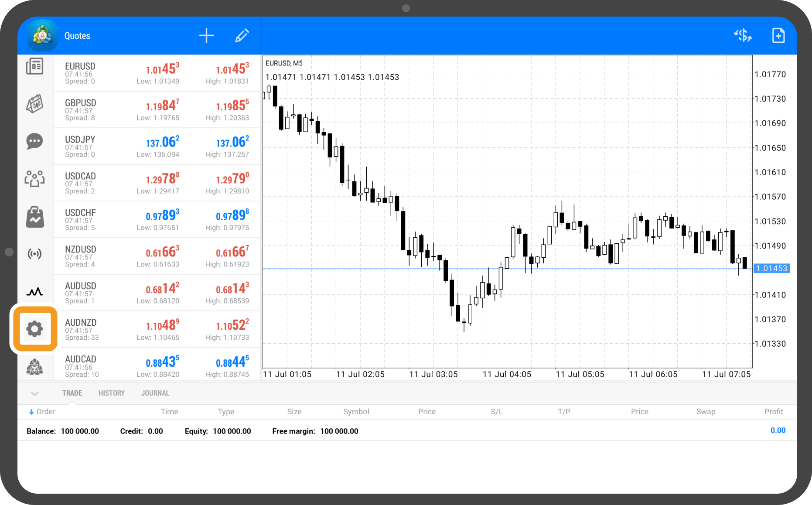The image size is (812, 505).
Task: Open the chat messages icon
Action: point(34,141)
